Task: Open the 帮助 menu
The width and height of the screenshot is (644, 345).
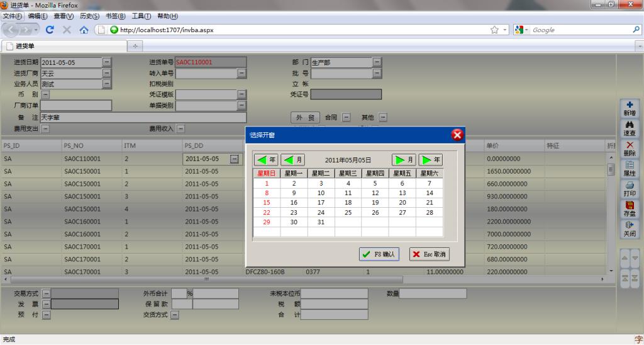Action: (x=167, y=16)
